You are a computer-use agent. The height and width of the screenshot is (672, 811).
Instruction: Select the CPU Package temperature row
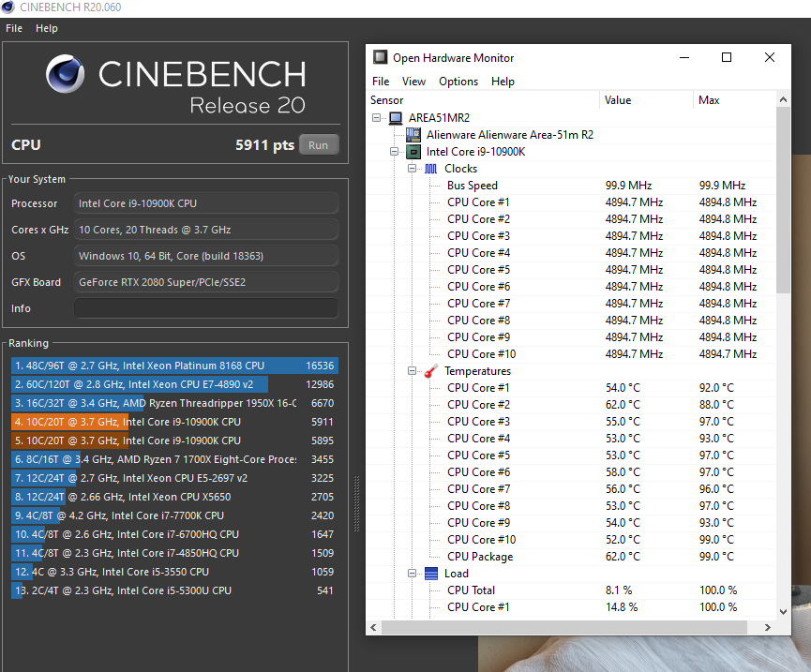[572, 557]
